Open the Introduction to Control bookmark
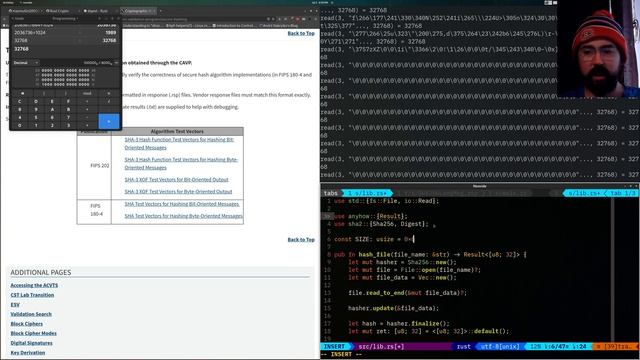This screenshot has width=640, height=360. (x=235, y=25)
